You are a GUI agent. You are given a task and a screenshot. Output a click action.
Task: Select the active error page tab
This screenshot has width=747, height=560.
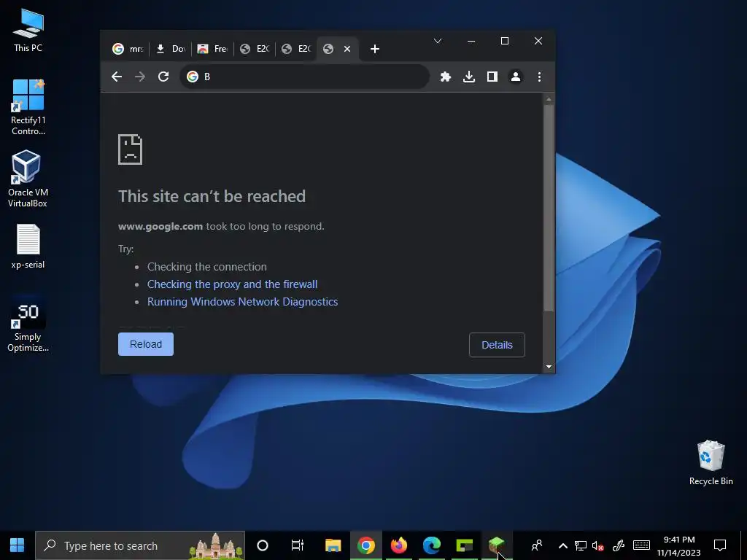click(337, 49)
